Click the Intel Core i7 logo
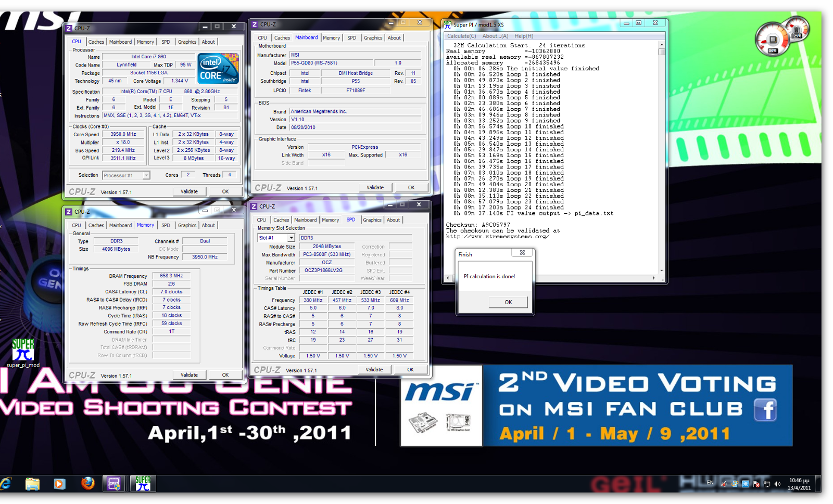Viewport: 833px width, 504px height. coord(218,68)
